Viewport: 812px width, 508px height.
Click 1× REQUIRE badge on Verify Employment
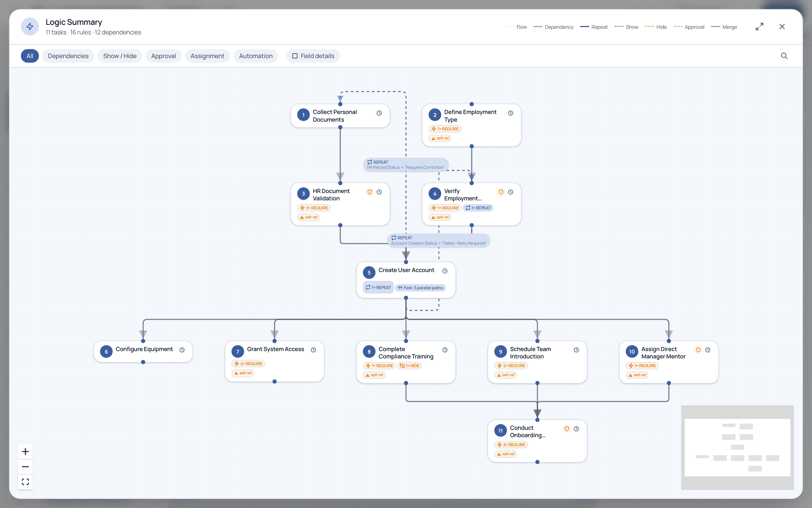point(445,208)
